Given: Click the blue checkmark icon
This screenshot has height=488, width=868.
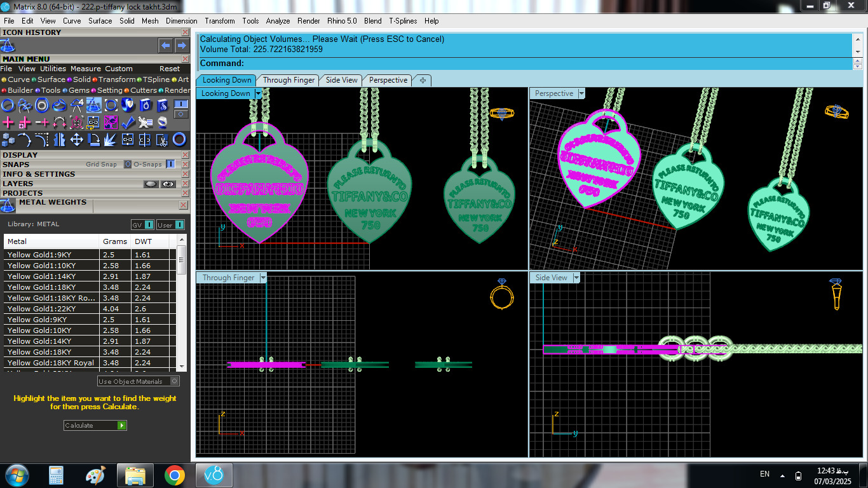Looking at the screenshot, I should (128, 122).
